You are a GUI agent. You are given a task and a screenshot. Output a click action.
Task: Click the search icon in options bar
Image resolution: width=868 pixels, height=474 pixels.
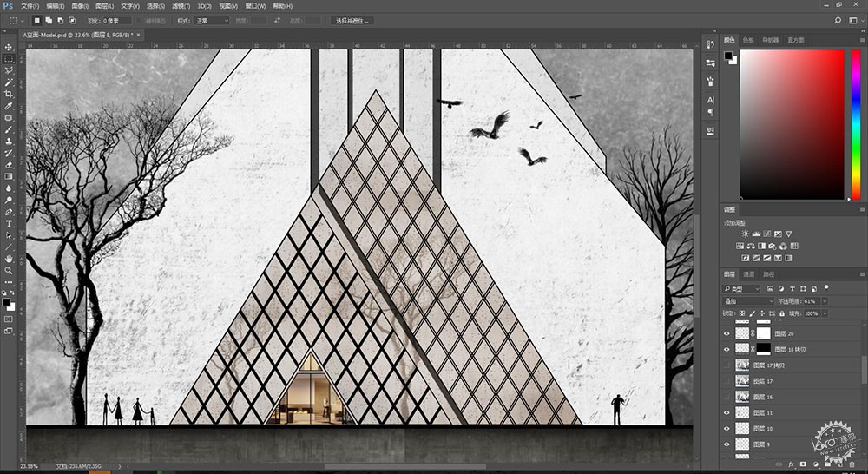[837, 21]
